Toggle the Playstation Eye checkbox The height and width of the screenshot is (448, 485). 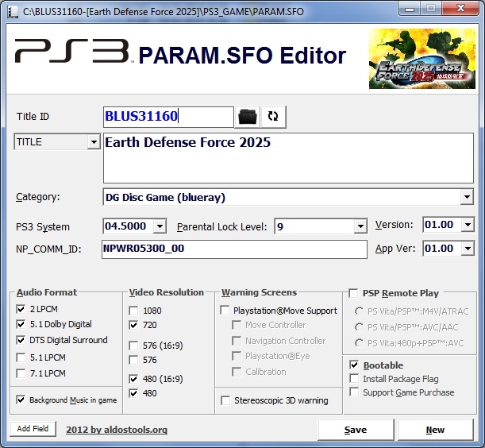pos(237,356)
